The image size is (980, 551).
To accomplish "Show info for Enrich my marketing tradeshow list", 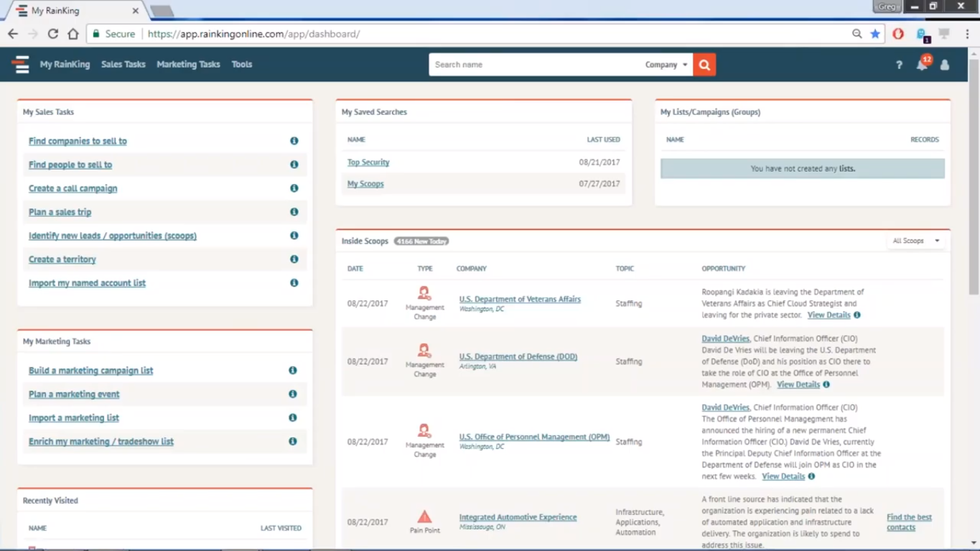I will [x=293, y=442].
